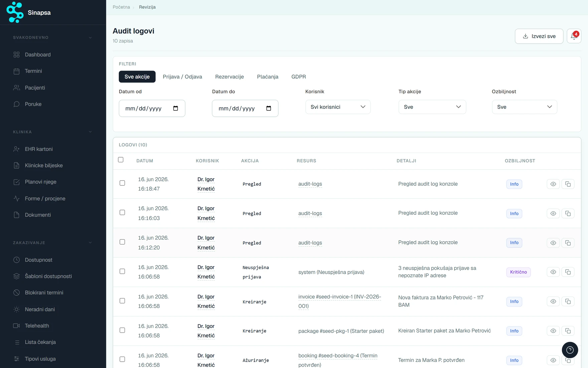Collapse the ZAKAZIVANJE sidebar section
Screen dimensions: 588x368
[90, 243]
